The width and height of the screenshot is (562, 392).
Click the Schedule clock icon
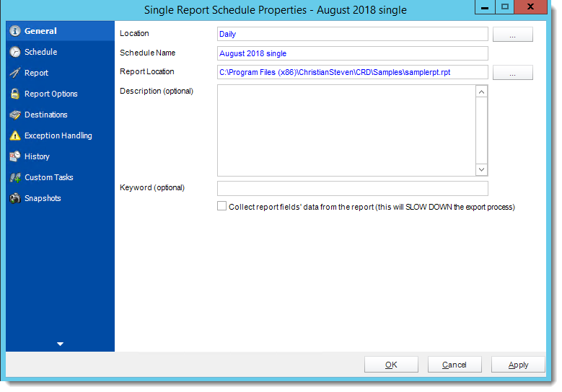(x=15, y=52)
